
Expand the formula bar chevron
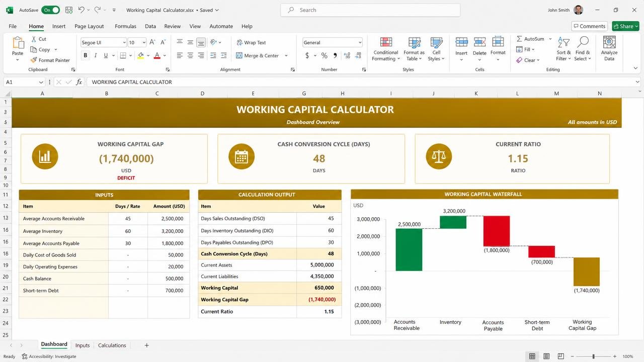point(637,82)
